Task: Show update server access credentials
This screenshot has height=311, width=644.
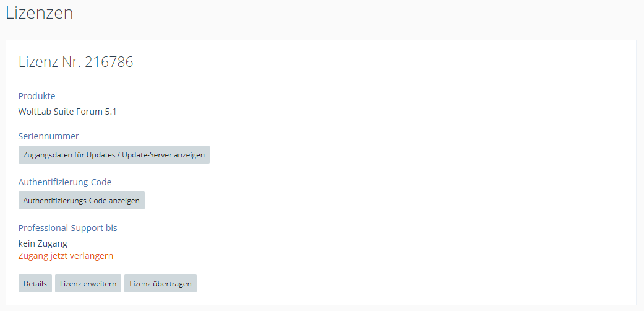Action: point(114,155)
